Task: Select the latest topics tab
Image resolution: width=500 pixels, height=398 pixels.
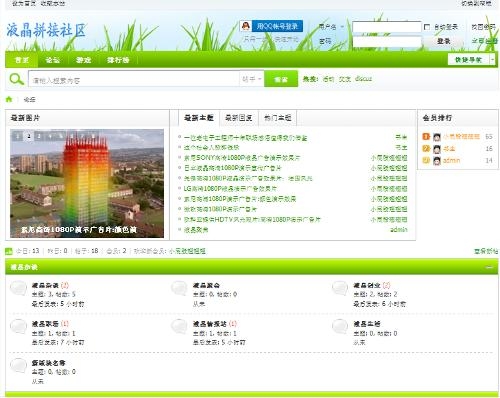Action: point(199,118)
